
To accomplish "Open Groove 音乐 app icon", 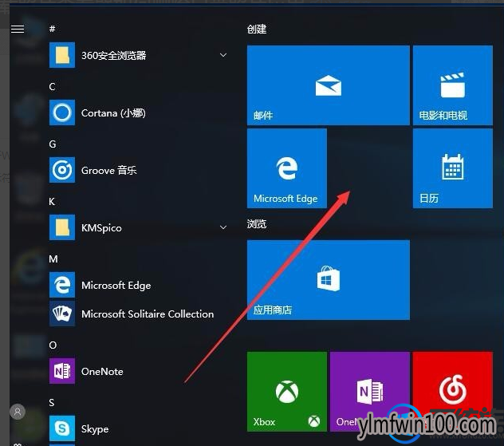I will (62, 170).
